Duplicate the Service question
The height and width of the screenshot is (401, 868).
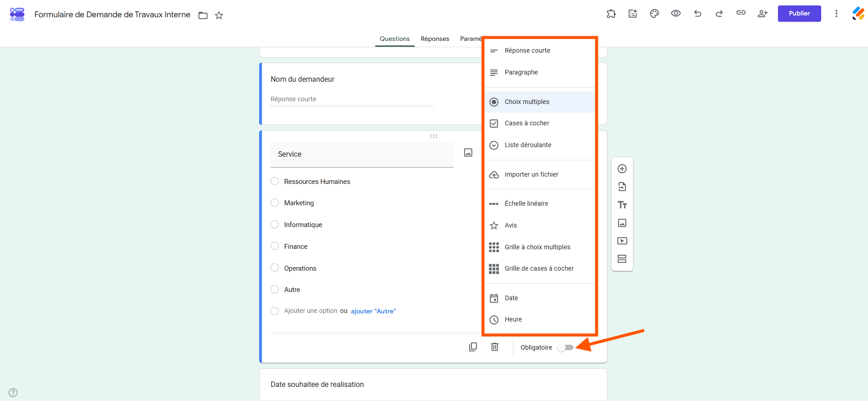click(x=473, y=347)
